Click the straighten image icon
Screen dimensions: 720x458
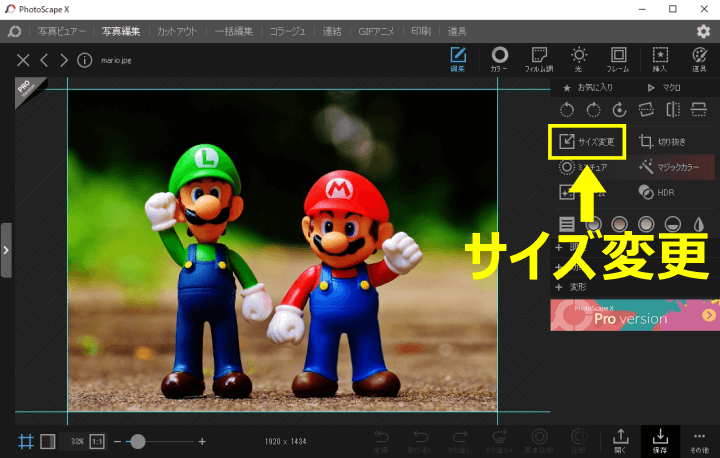pos(646,110)
